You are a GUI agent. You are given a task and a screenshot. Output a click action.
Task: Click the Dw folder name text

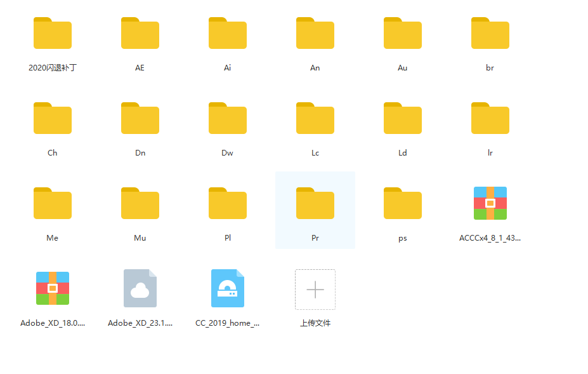(x=227, y=153)
